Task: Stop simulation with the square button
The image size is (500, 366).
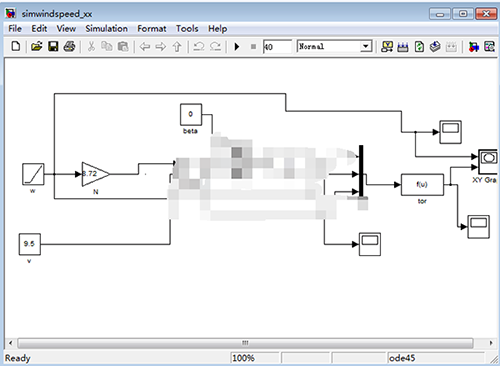Action: tap(253, 47)
